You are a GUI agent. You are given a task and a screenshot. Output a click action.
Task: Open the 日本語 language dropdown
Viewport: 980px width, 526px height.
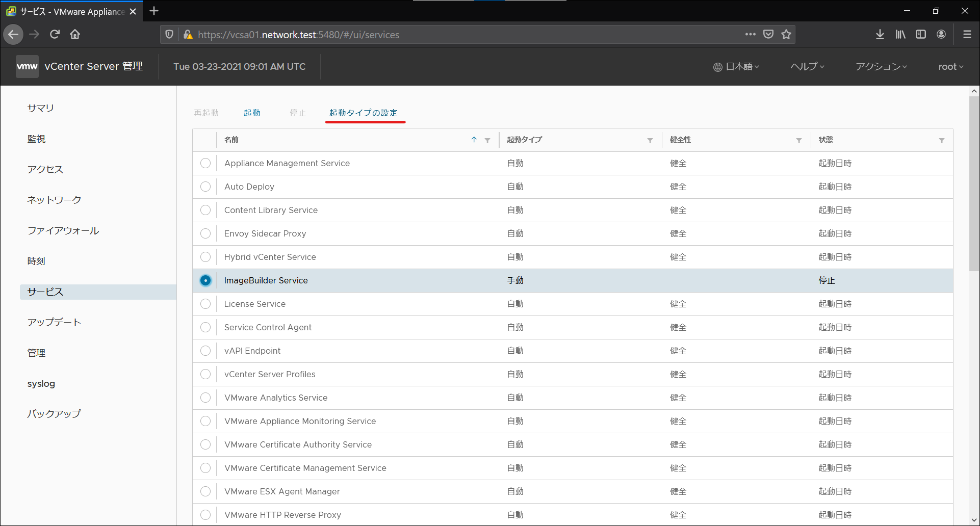point(736,66)
